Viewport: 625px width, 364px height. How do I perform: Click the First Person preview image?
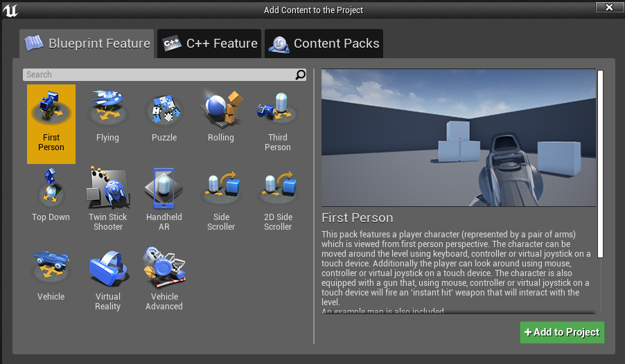pyautogui.click(x=459, y=138)
